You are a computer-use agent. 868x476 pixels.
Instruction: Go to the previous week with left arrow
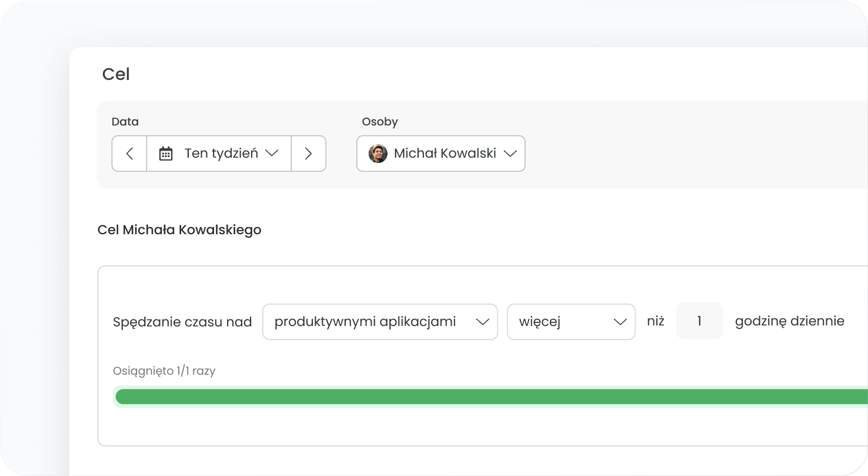(x=129, y=154)
